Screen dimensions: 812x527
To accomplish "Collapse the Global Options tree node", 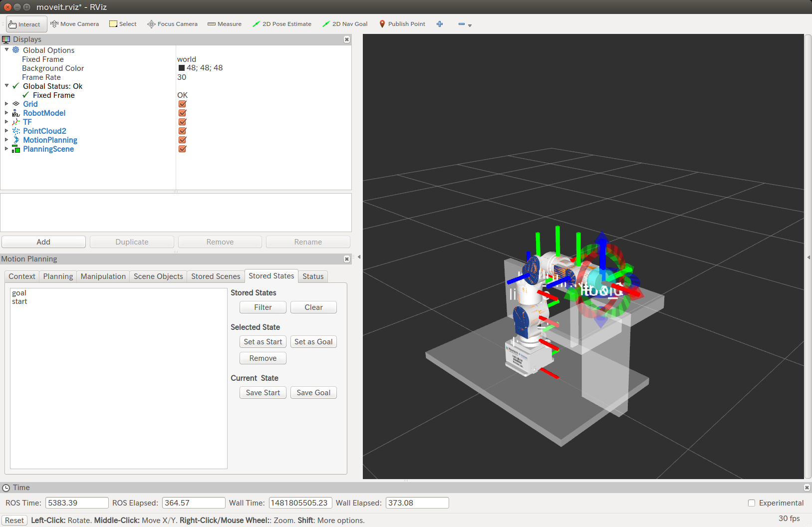I will 6,49.
